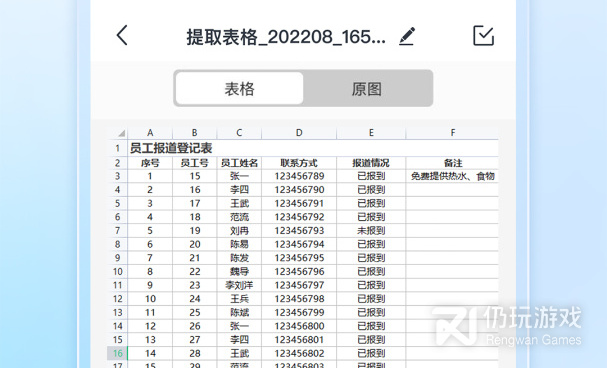Click the 备注 header cell

click(x=452, y=163)
